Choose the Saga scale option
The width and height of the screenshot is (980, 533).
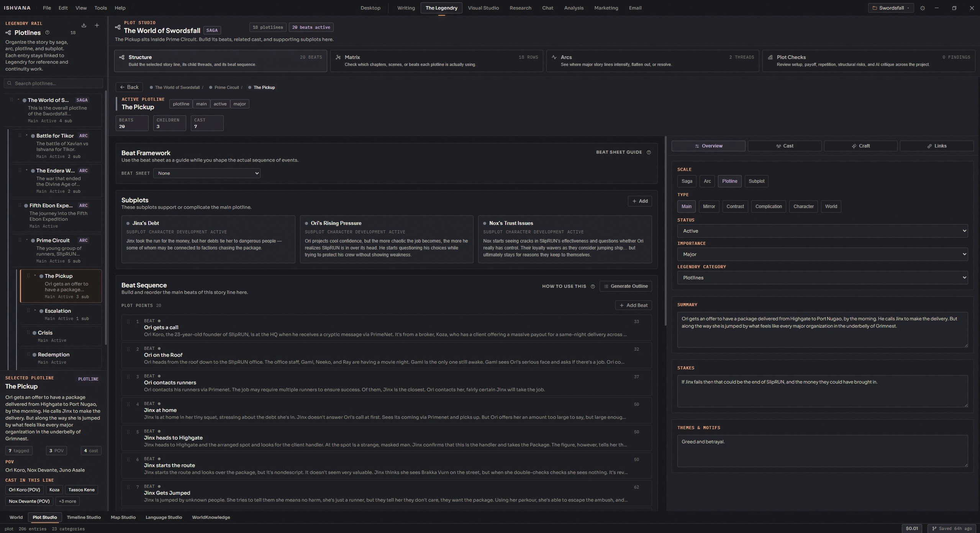(x=687, y=181)
